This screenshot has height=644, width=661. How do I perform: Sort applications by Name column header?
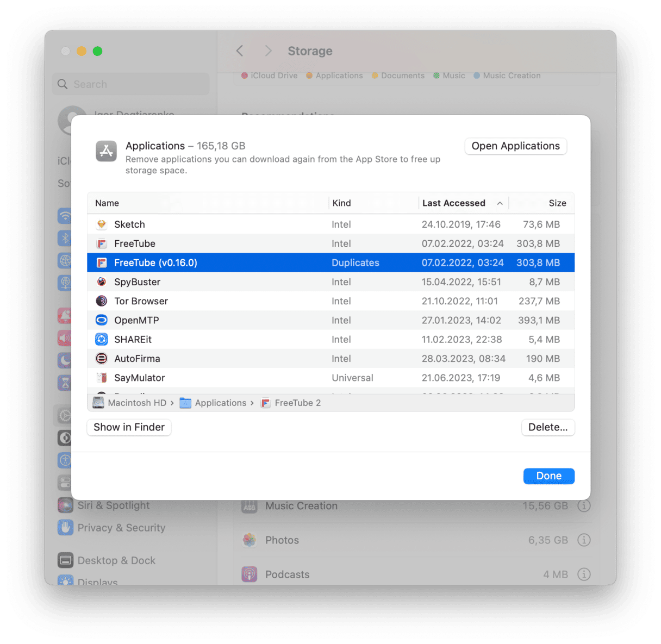(107, 203)
